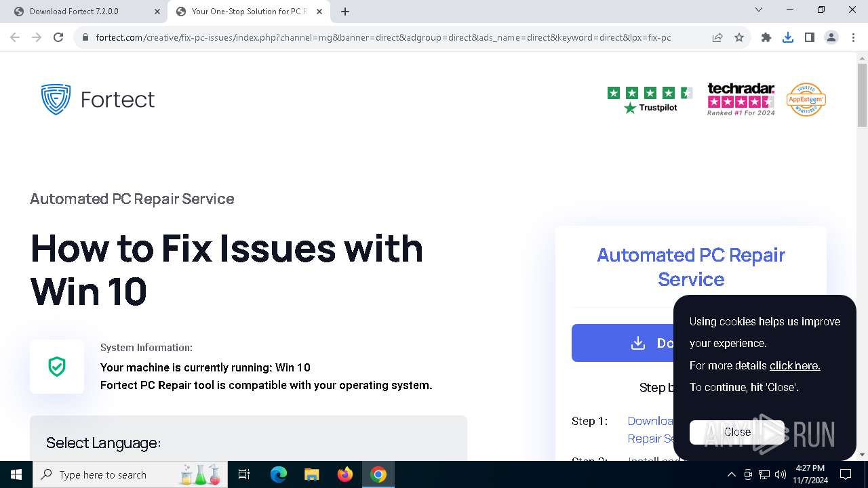
Task: Follow the 'click here.' cookie details link
Action: coord(795,365)
